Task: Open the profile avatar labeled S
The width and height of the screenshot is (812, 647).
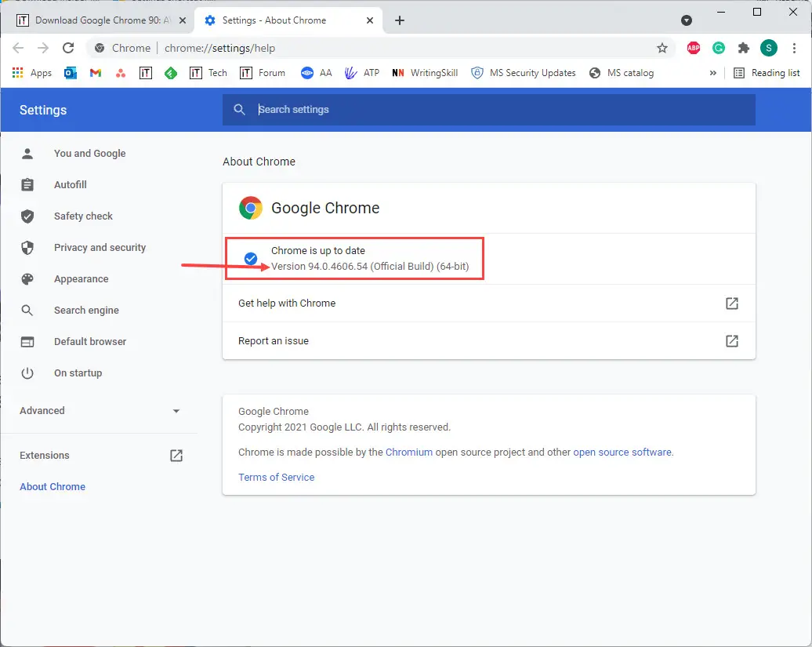Action: (768, 48)
